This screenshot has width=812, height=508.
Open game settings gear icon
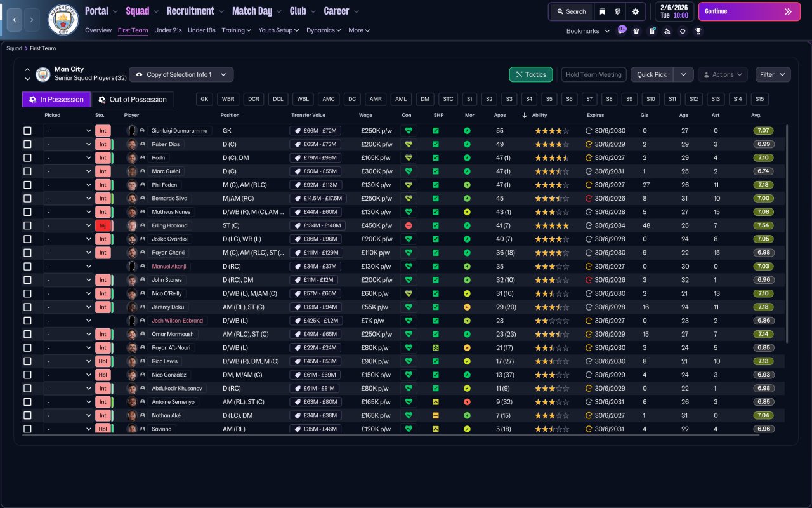(636, 11)
